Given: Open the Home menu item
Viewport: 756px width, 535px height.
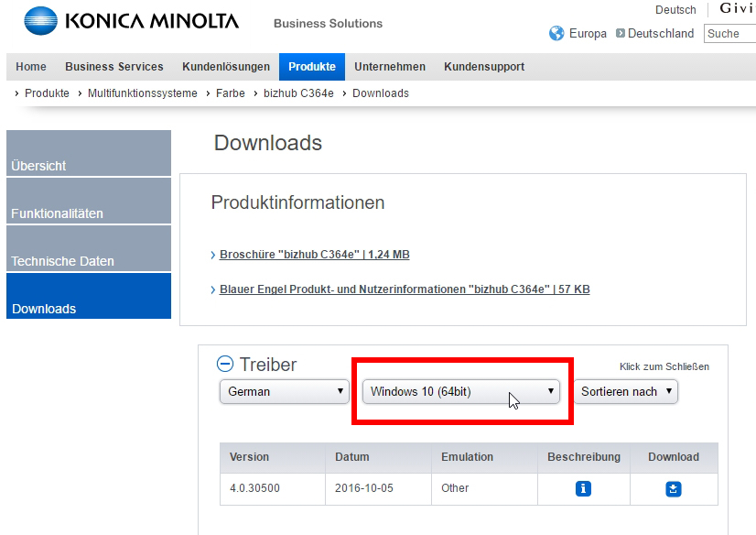Looking at the screenshot, I should click(x=31, y=67).
